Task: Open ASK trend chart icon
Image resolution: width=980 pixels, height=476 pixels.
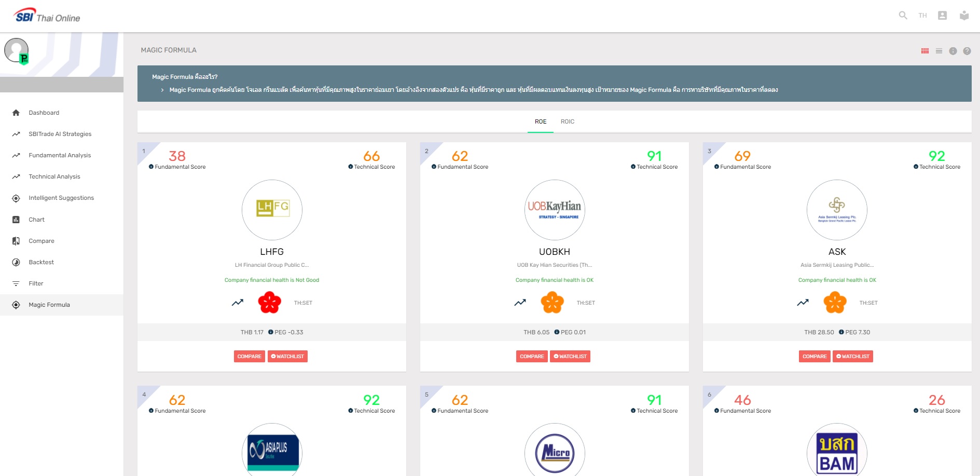Action: point(803,303)
